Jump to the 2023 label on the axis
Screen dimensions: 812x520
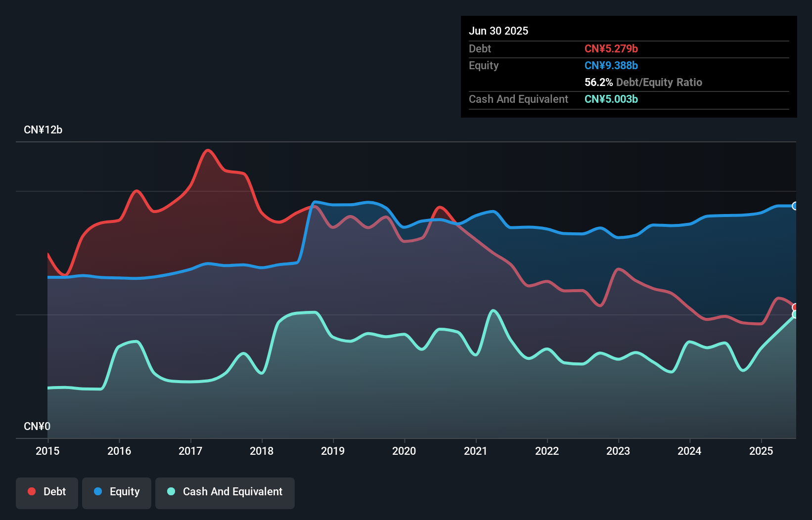[x=618, y=451]
